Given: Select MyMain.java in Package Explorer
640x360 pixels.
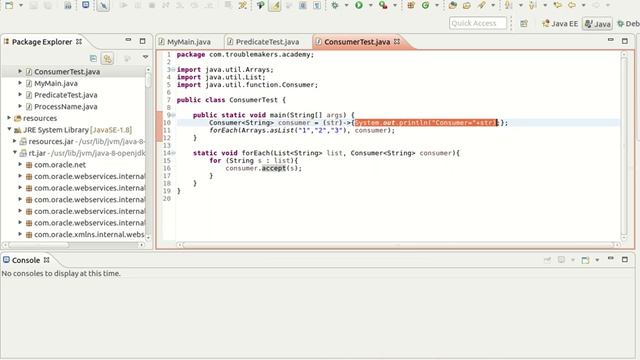Looking at the screenshot, I should pyautogui.click(x=56, y=83).
